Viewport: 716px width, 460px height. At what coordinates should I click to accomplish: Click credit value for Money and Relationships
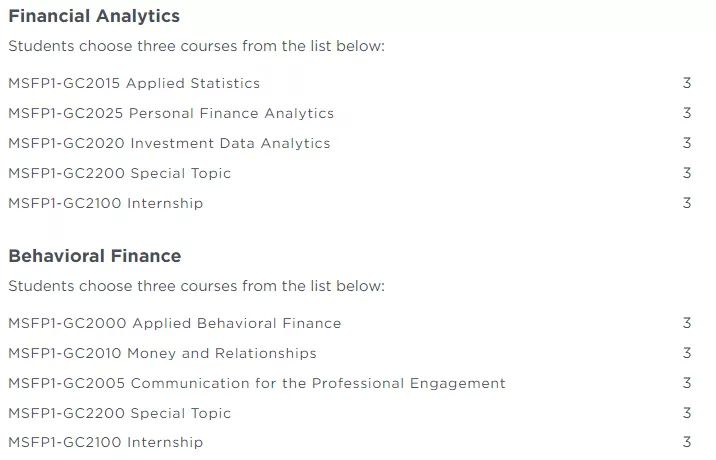click(687, 354)
